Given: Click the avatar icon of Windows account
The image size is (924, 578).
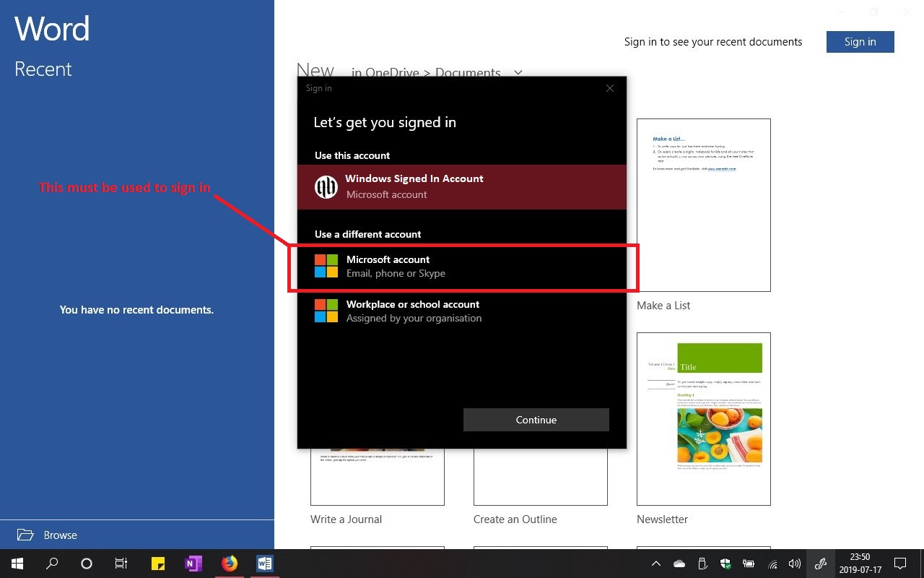Looking at the screenshot, I should pos(326,187).
